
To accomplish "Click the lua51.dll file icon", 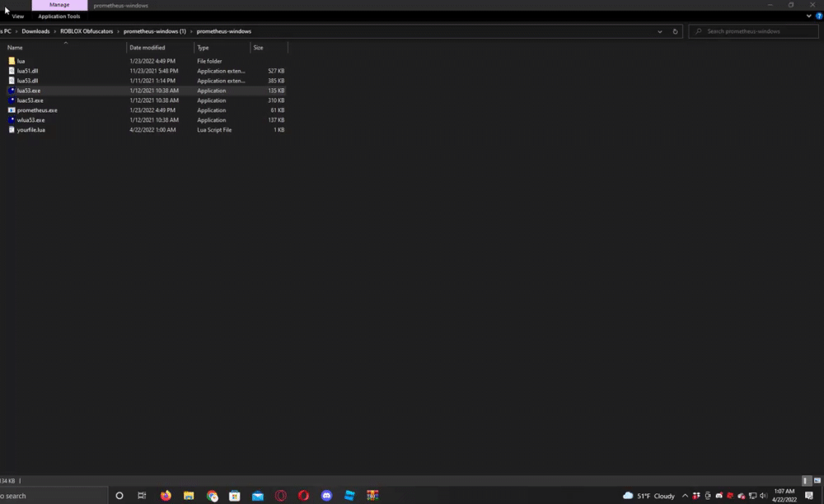I will click(x=12, y=71).
